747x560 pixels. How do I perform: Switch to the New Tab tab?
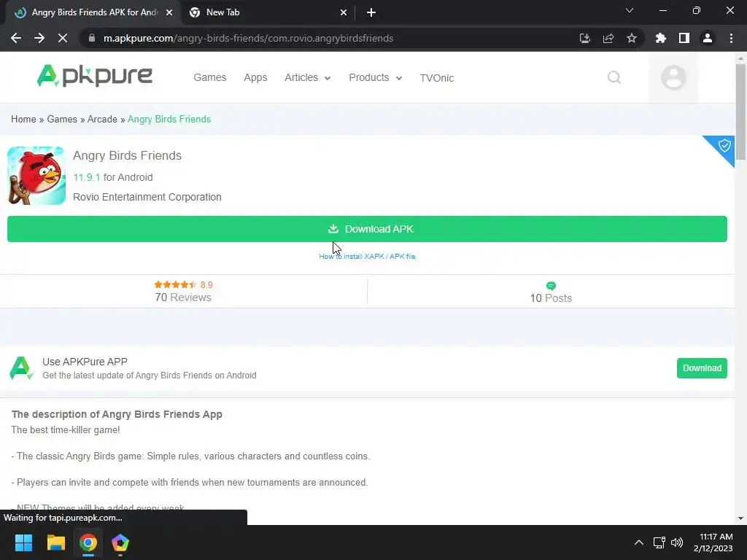pyautogui.click(x=268, y=13)
